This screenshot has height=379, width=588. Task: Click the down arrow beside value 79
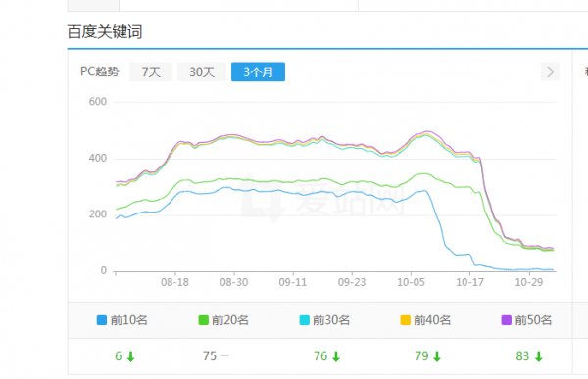[x=437, y=356]
